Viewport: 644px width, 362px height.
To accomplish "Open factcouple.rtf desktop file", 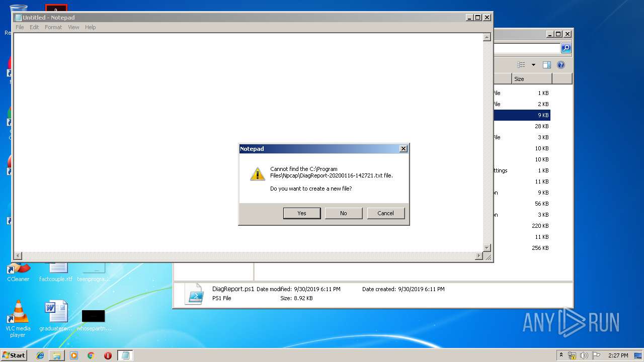I will point(56,272).
